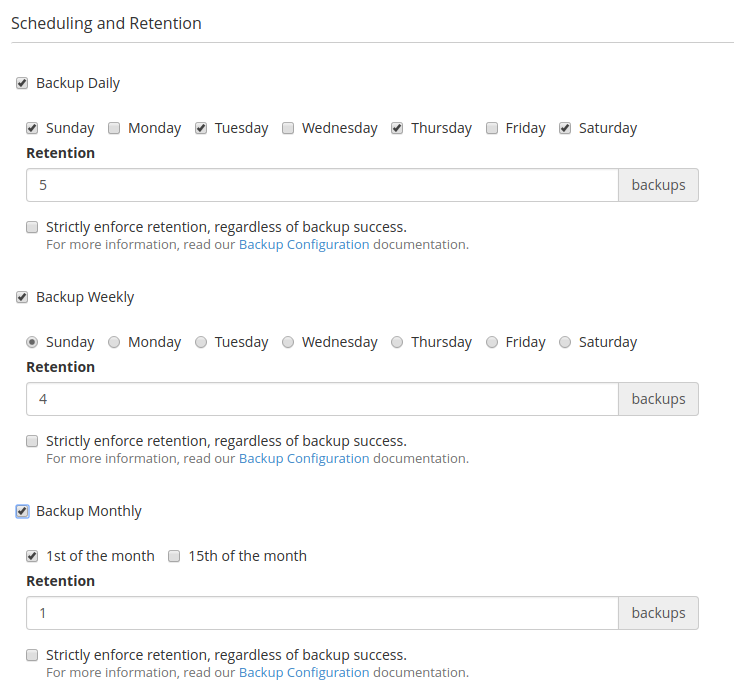Image resolution: width=734 pixels, height=699 pixels.
Task: Select Monday radio for weekly backup
Action: [x=114, y=342]
